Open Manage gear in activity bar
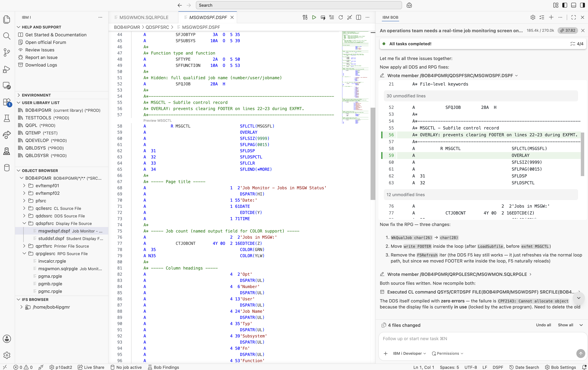Screen dimensions: 588x370 click(7, 355)
